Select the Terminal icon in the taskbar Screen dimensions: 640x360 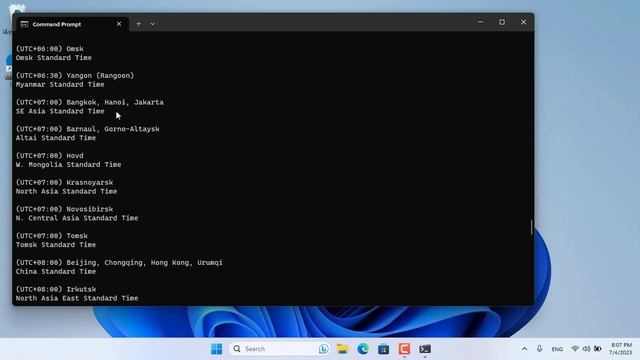(x=425, y=349)
